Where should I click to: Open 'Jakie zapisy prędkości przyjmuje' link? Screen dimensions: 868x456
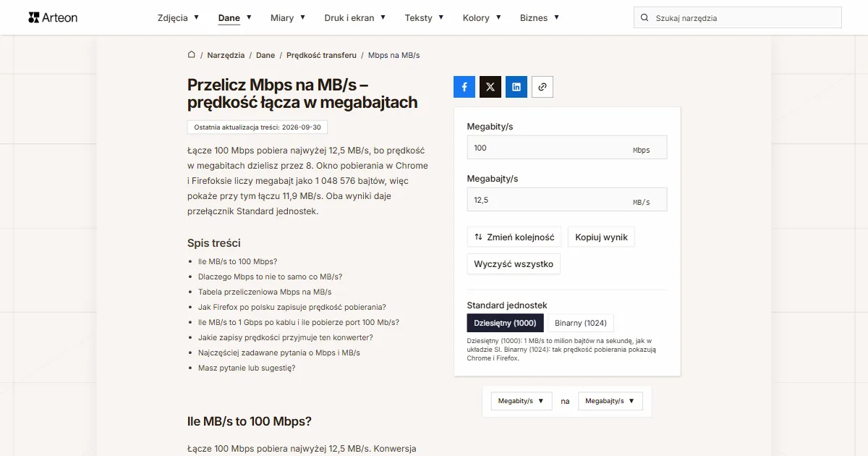pyautogui.click(x=286, y=337)
